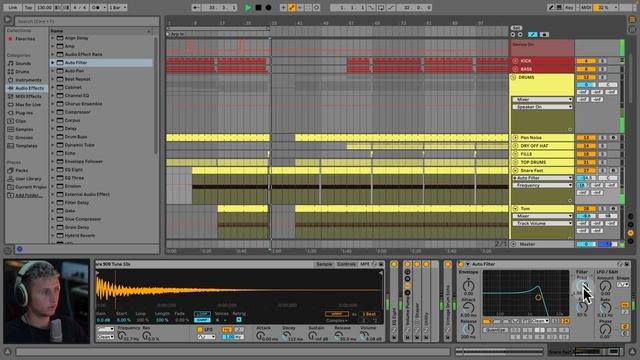Open the Instruments category

(28, 80)
